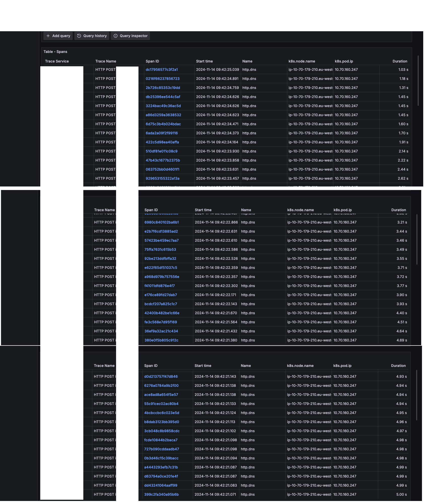Viewport: 427px width, 504px height.
Task: Open span e622f65df51037c5
Action: 161,268
